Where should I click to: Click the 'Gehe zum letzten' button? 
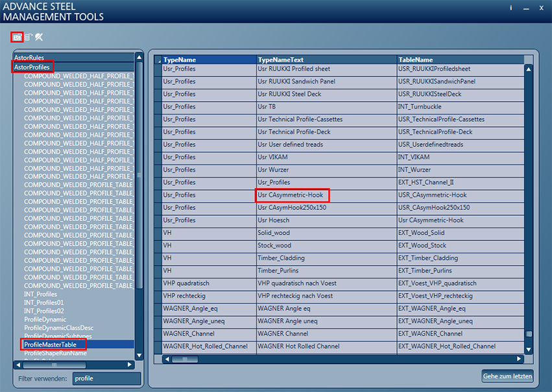click(x=507, y=376)
